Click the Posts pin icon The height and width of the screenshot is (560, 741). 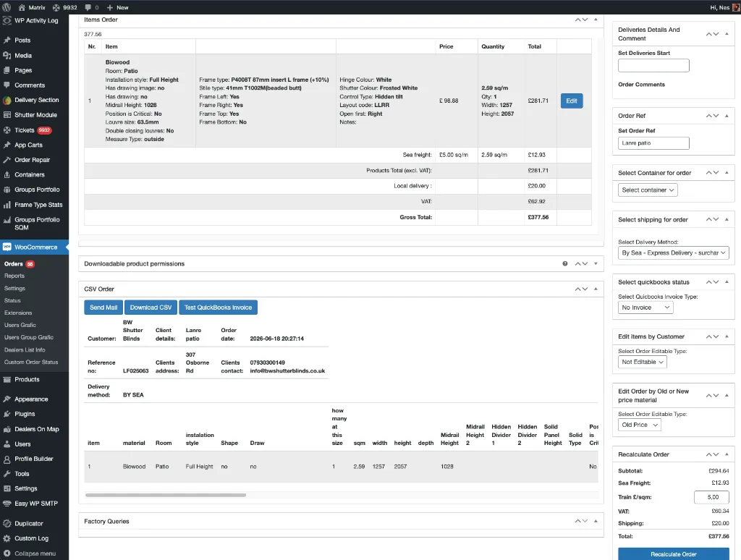(x=7, y=41)
